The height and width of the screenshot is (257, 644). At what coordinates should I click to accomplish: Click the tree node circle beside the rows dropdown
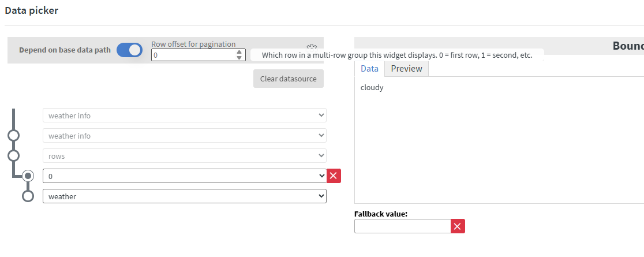click(13, 156)
